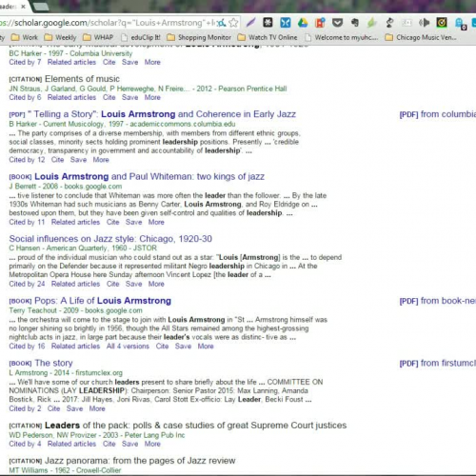Click the blue butterfly extension icon
This screenshot has height=476, width=476.
[x=286, y=23]
